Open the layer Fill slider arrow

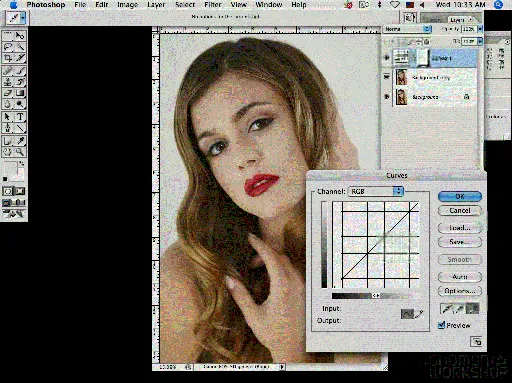coord(480,41)
